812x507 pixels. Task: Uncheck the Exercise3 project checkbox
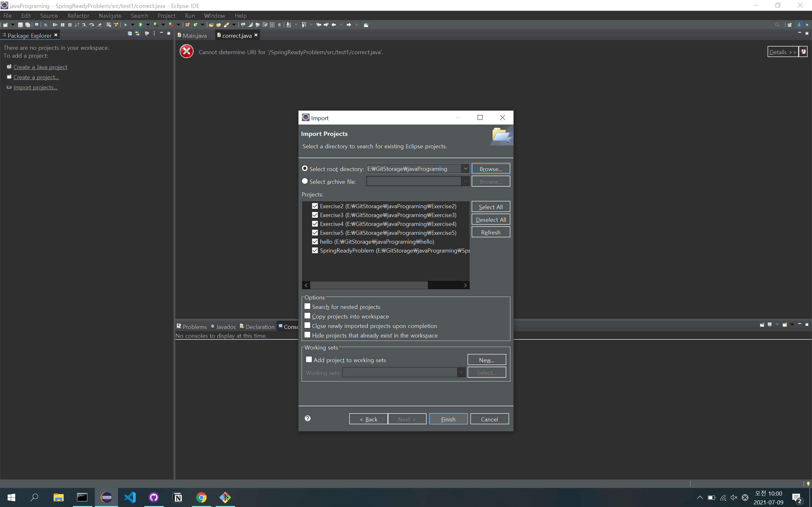coord(315,215)
